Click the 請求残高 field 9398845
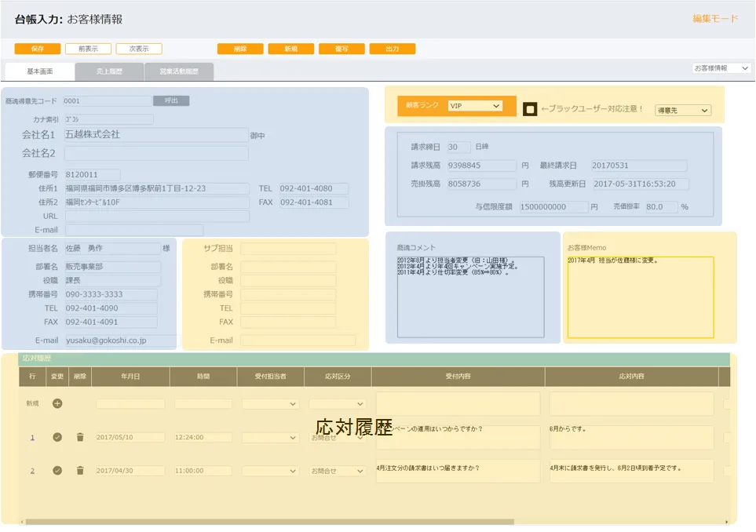 coord(482,166)
